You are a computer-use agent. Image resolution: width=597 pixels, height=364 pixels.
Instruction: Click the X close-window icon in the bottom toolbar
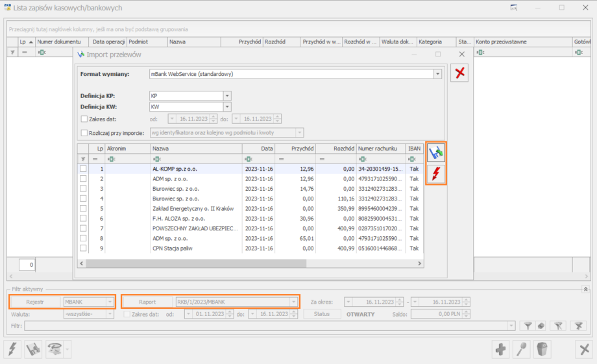pyautogui.click(x=584, y=349)
